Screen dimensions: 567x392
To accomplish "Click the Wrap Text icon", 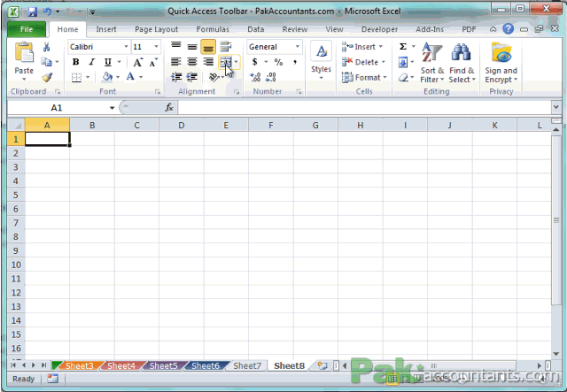I will pyautogui.click(x=226, y=47).
